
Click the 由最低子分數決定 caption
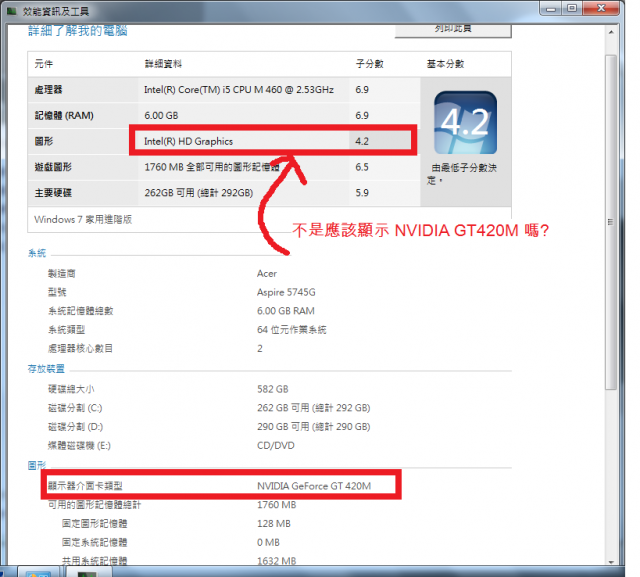pyautogui.click(x=462, y=174)
